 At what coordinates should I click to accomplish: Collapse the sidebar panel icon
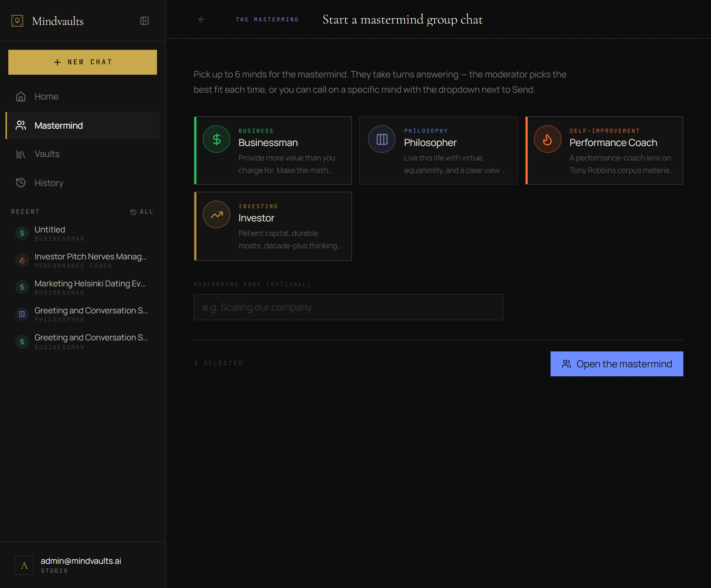145,21
